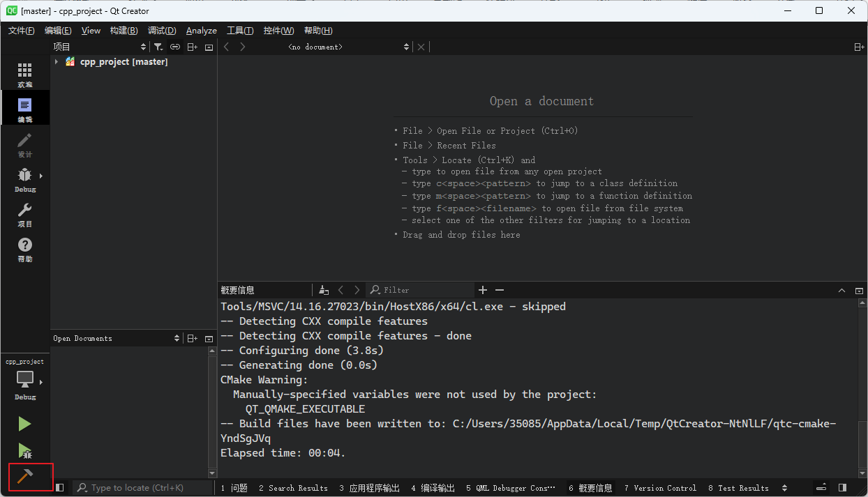Start debugging via the debug-run icon

[x=24, y=450]
